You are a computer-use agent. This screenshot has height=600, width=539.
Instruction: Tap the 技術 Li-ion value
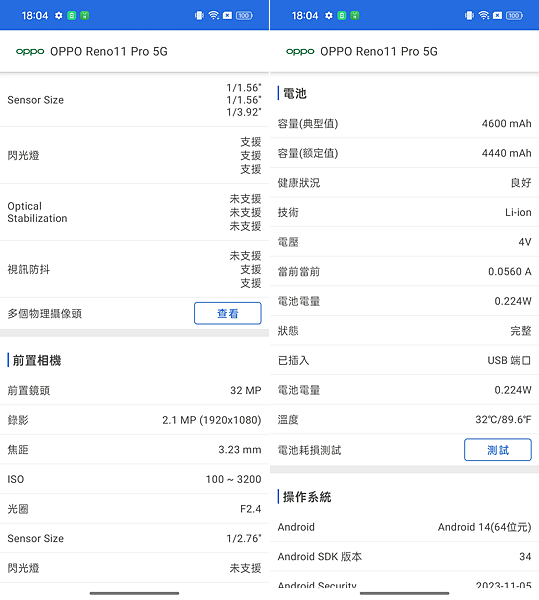click(518, 212)
